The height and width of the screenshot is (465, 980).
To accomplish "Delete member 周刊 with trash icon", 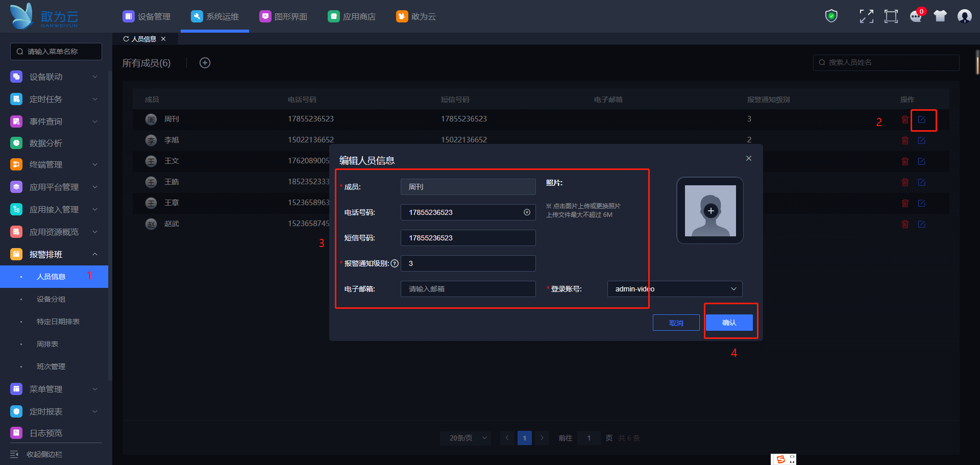I will point(905,119).
